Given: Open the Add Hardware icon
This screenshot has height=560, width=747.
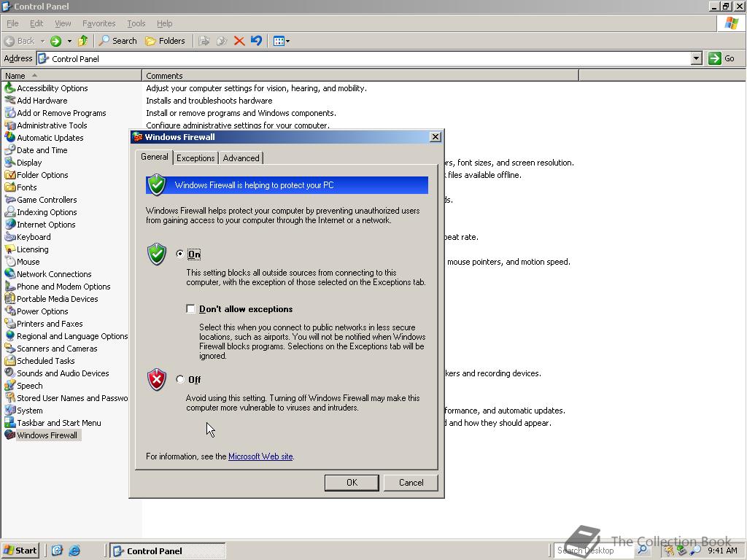Looking at the screenshot, I should pos(10,101).
